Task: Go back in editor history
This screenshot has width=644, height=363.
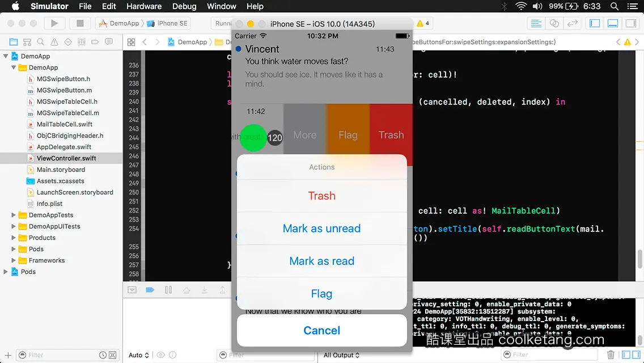Action: (x=145, y=42)
